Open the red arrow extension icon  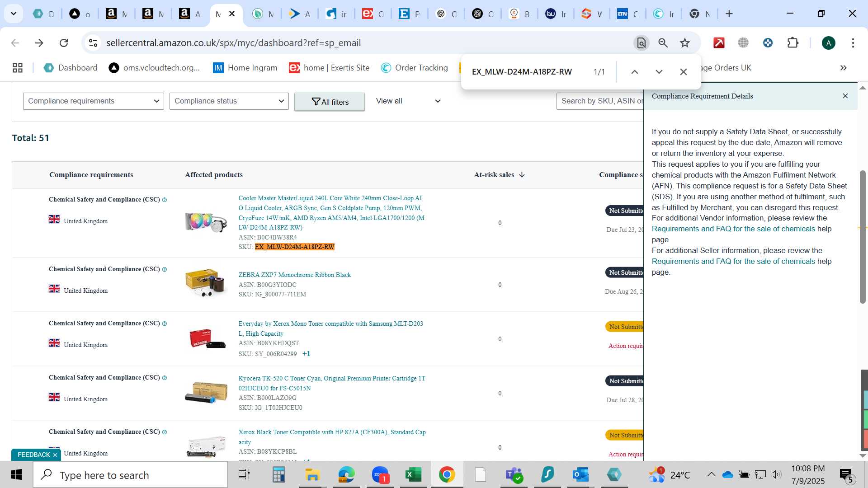tap(719, 43)
